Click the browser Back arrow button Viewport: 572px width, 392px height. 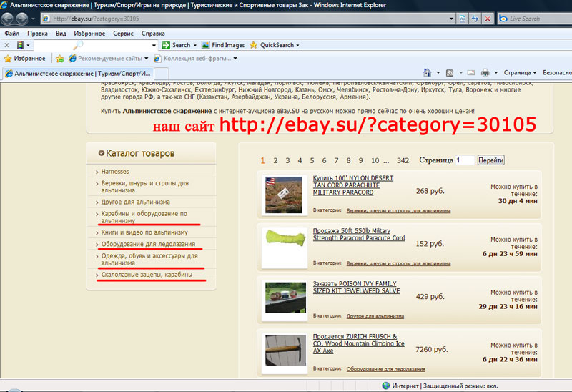point(7,19)
